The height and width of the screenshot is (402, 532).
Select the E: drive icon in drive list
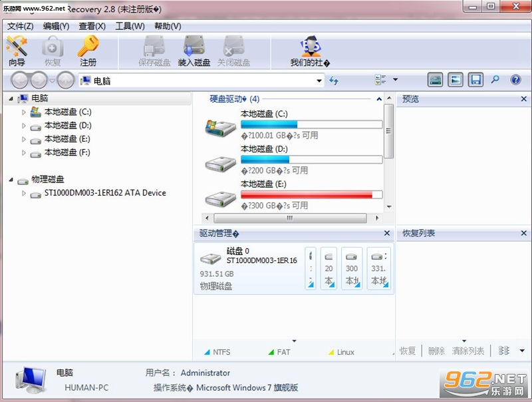pyautogui.click(x=221, y=199)
